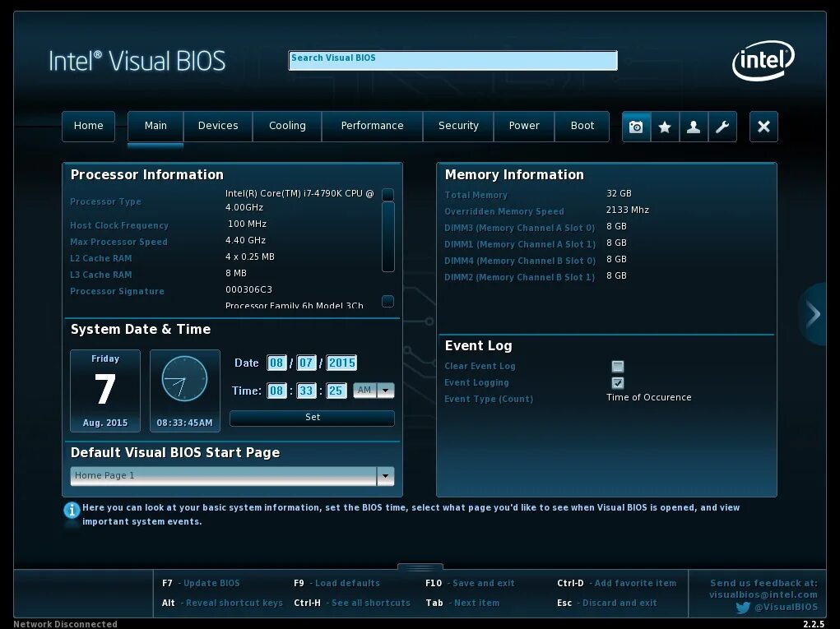Go to the Power tab
The image size is (840, 629).
tap(524, 127)
